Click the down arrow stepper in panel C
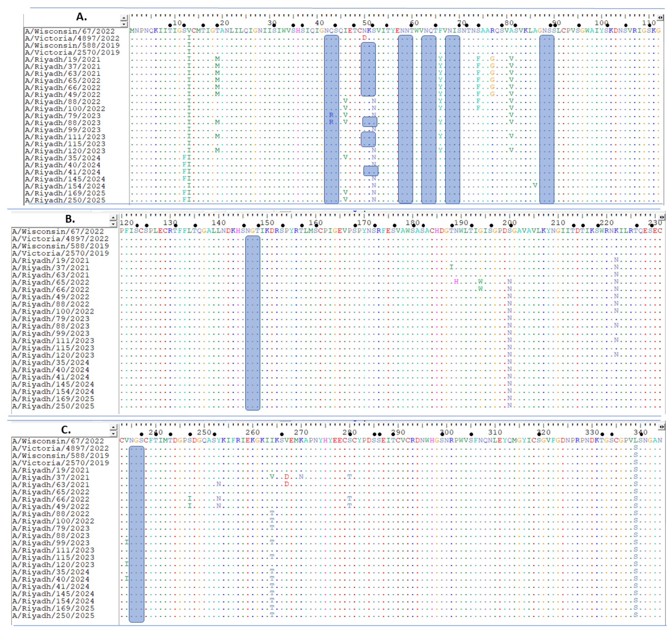This screenshot has height=635, width=672. tap(114, 433)
